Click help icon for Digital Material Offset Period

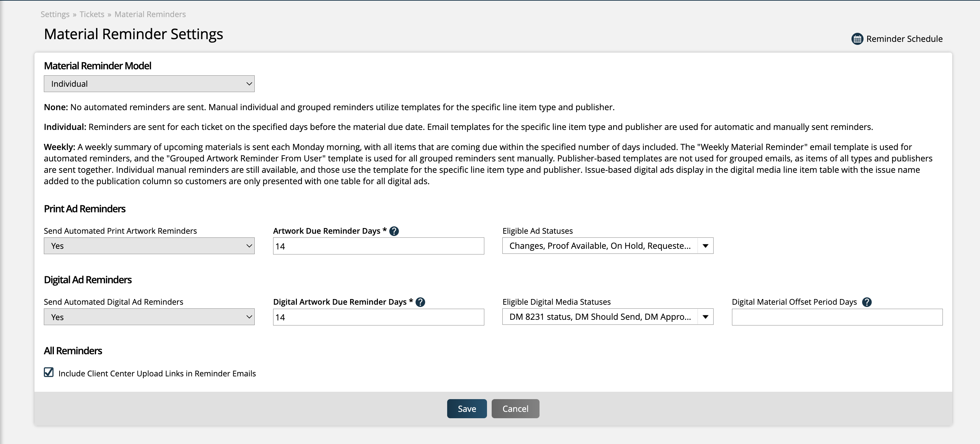click(867, 302)
